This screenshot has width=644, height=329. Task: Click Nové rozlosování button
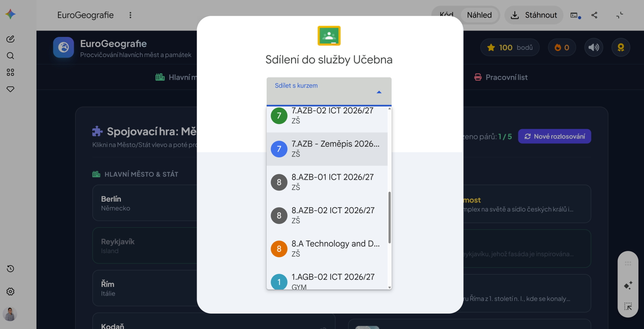pos(555,136)
